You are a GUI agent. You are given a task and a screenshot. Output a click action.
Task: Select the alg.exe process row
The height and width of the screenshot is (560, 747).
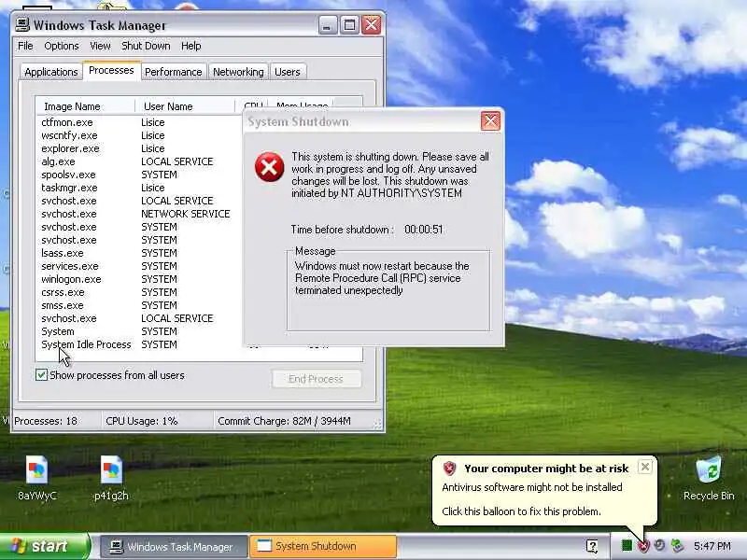coord(140,161)
